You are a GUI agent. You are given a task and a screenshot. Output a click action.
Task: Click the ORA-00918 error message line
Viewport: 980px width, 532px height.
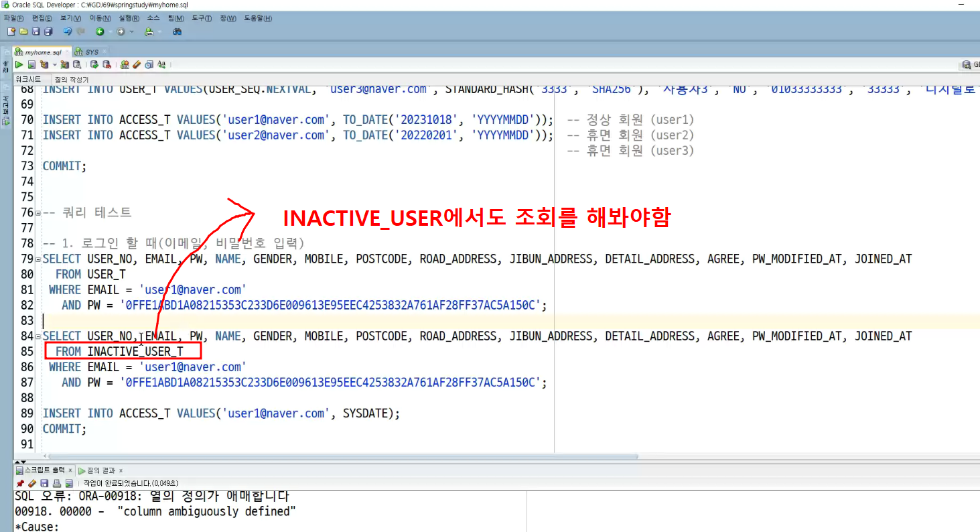(152, 496)
